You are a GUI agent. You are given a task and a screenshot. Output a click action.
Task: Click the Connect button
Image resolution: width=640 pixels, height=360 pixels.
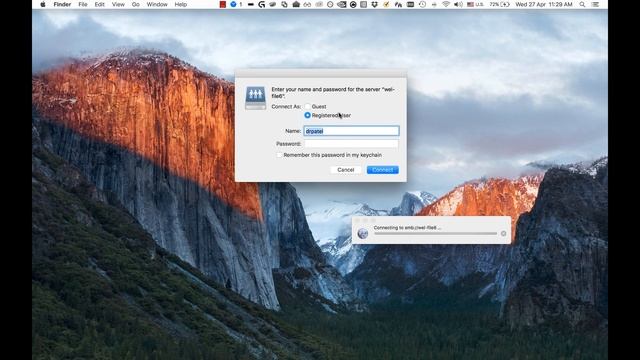pyautogui.click(x=382, y=170)
